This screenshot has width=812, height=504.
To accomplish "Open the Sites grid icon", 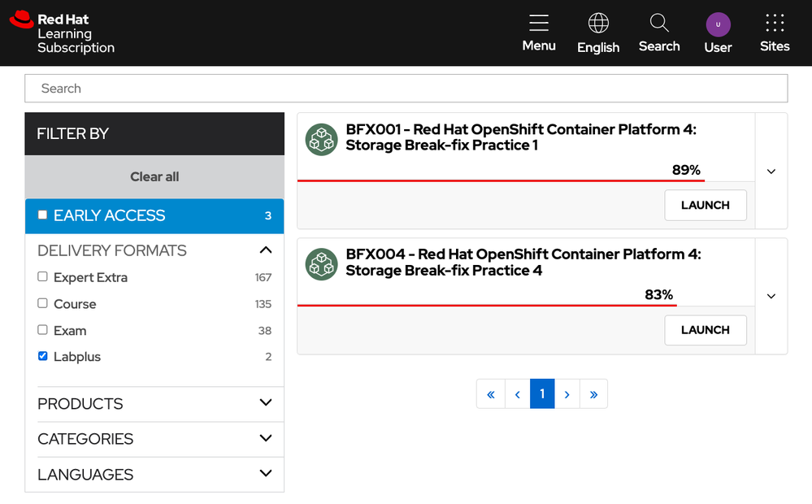I will (775, 23).
